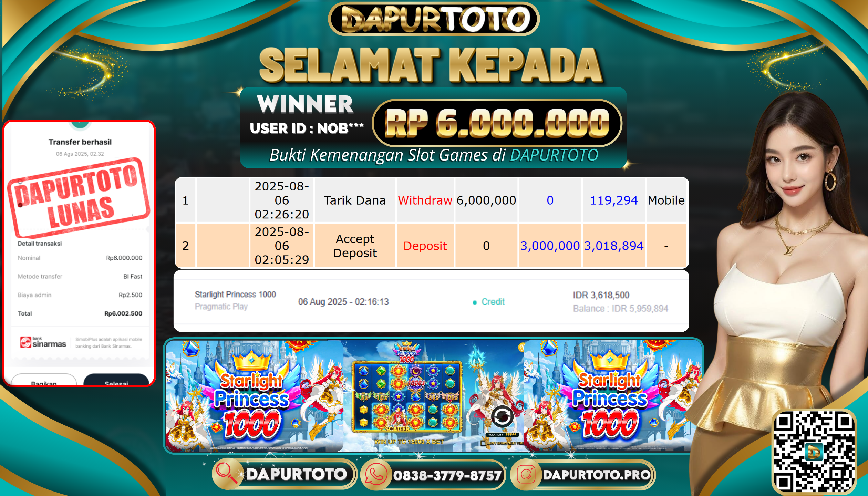The width and height of the screenshot is (868, 496).
Task: Click the bank sinarmas logo
Action: pos(43,342)
